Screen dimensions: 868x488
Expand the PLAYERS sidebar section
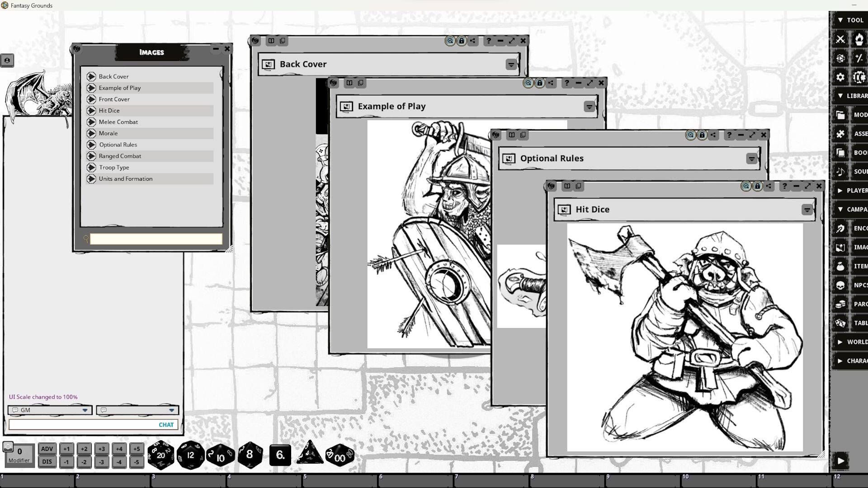tap(840, 190)
